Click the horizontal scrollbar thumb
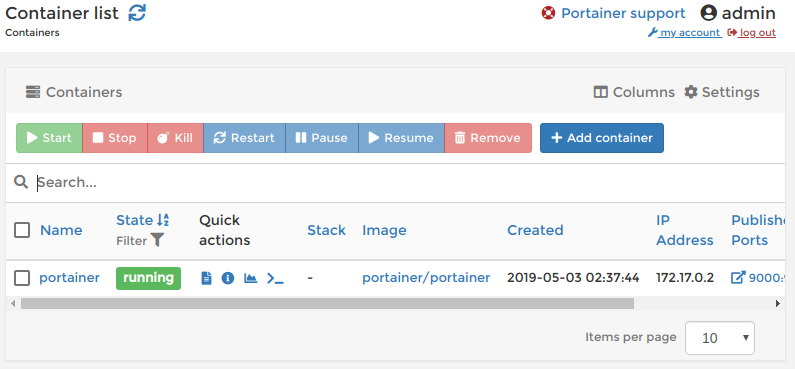The image size is (795, 369). point(328,304)
